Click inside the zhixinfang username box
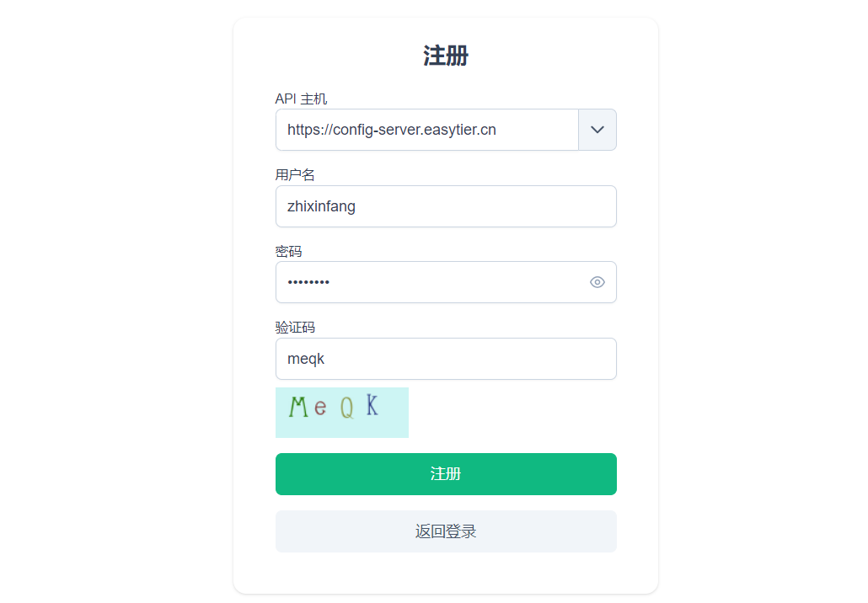This screenshot has width=868, height=603. [x=446, y=206]
